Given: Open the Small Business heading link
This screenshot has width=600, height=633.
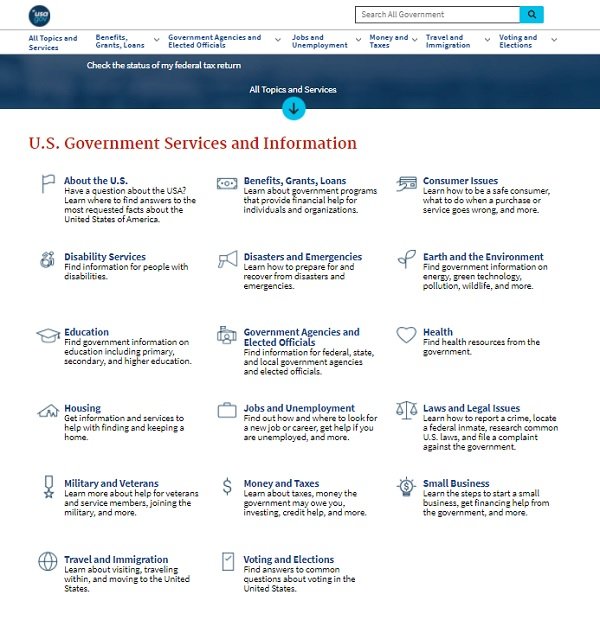Looking at the screenshot, I should [456, 483].
